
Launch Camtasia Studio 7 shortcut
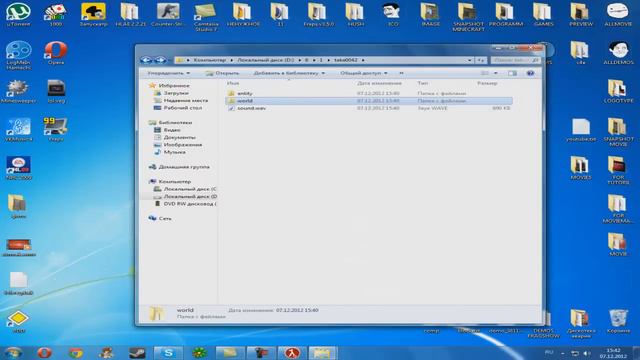point(206,16)
